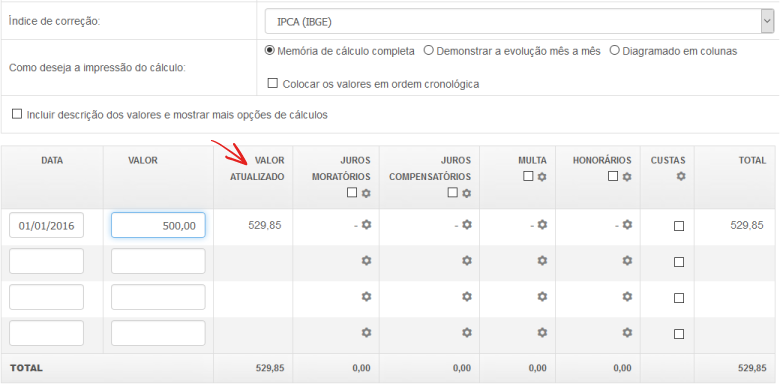
Task: Check Custas box in 01/01/2016 row
Action: pyautogui.click(x=679, y=226)
